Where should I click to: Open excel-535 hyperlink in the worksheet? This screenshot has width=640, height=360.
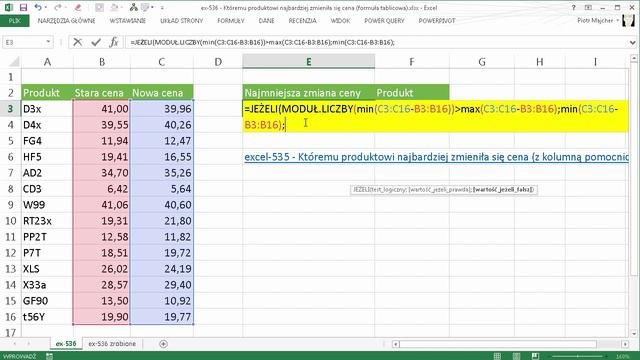pyautogui.click(x=436, y=157)
